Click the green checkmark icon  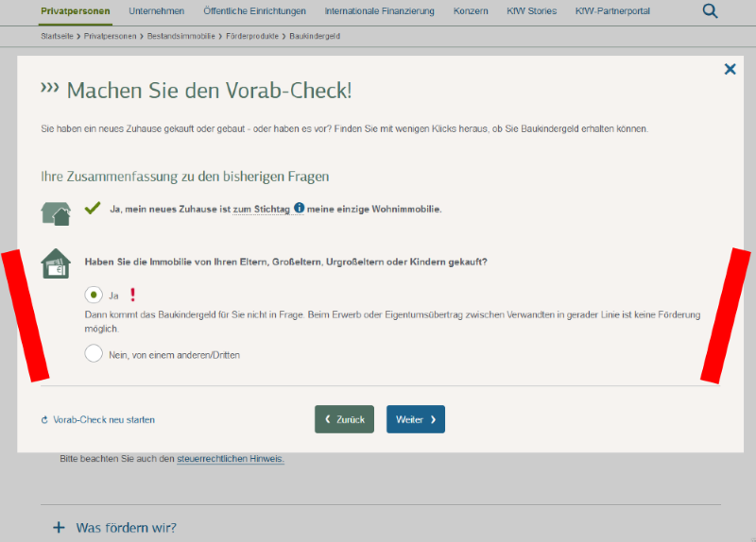93,208
